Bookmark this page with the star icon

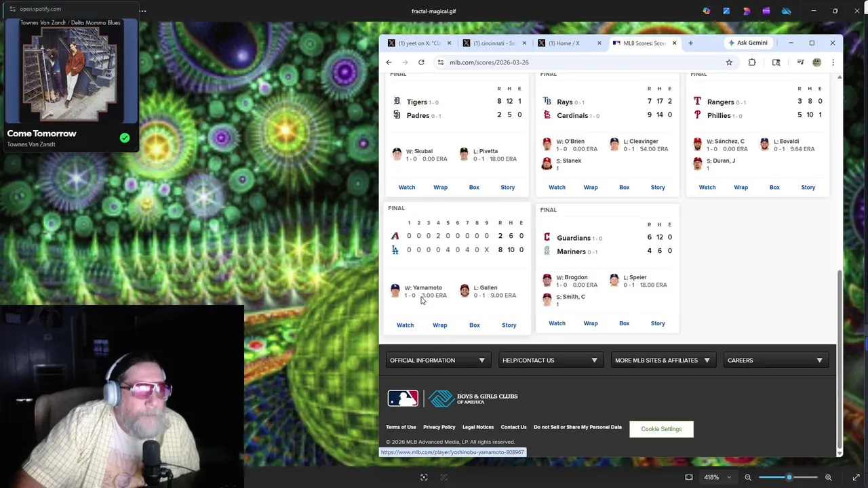[729, 62]
